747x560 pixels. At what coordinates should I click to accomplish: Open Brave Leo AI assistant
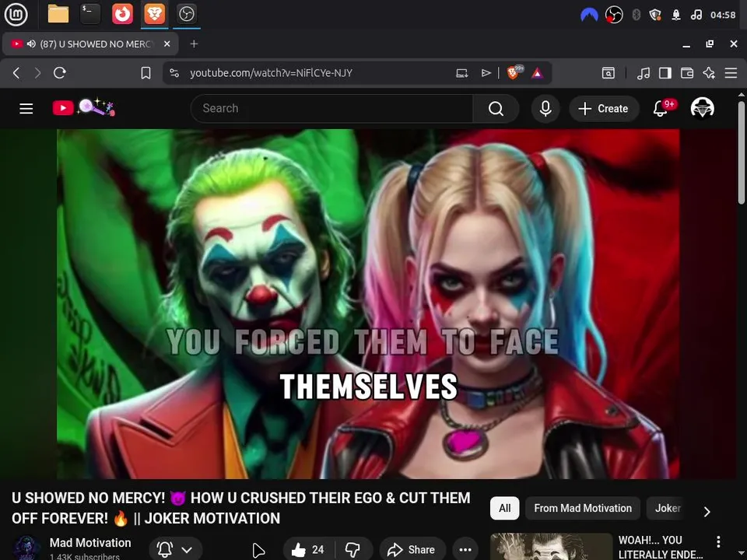click(709, 73)
